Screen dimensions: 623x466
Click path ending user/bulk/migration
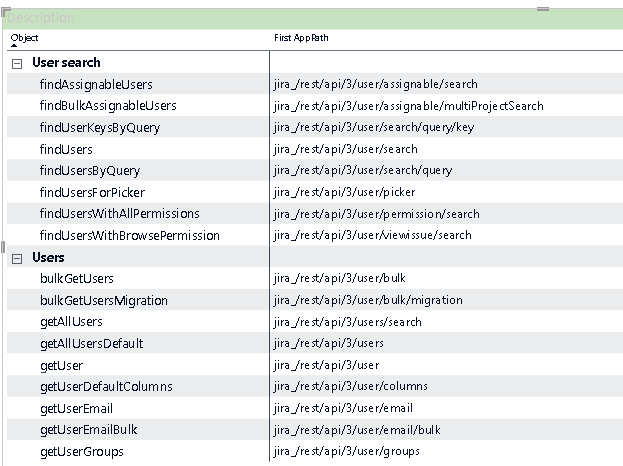tap(368, 300)
